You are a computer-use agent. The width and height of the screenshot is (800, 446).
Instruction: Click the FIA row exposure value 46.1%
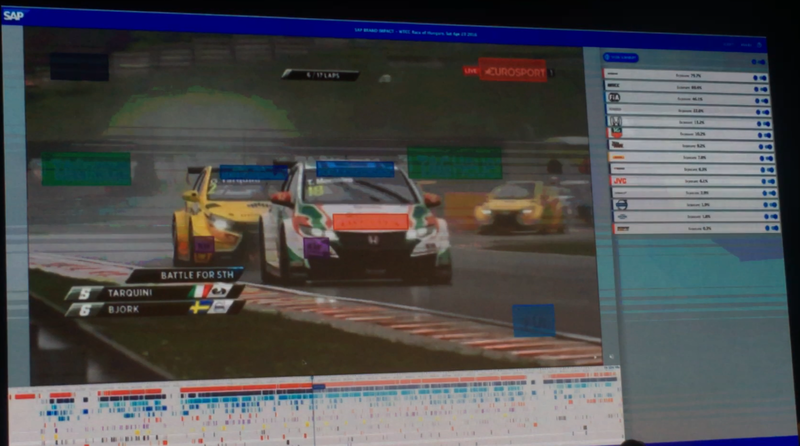pos(698,99)
